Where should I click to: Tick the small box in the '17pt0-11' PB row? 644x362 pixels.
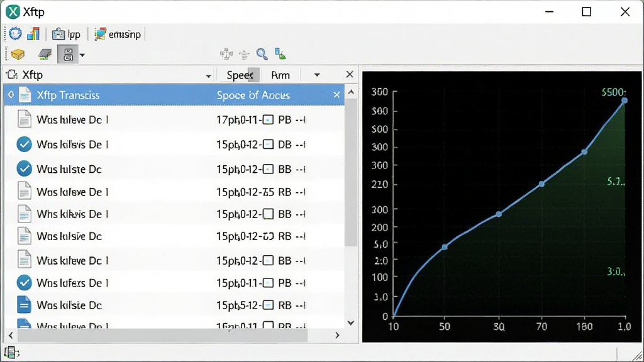(268, 120)
